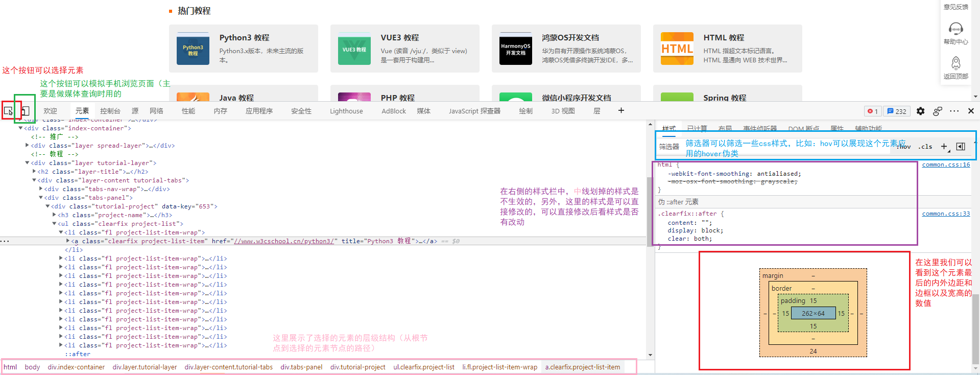980x375 pixels.
Task: Click the red error count badge
Action: point(873,111)
